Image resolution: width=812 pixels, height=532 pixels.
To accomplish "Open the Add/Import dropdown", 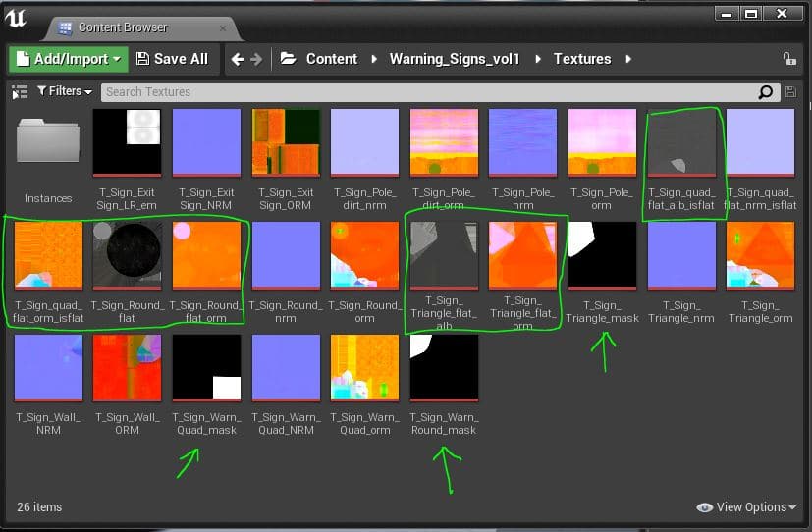I will (68, 59).
